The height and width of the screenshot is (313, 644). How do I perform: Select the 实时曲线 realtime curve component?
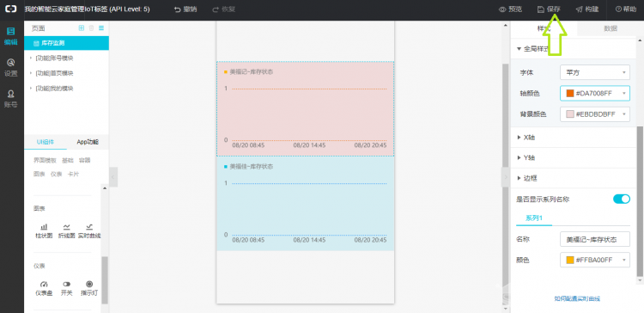(x=89, y=231)
